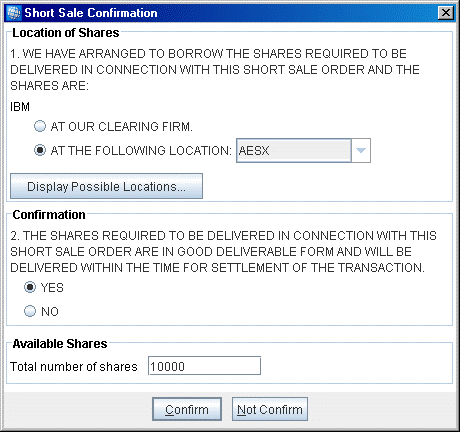Close the Short Sale Confirmation dialog
This screenshot has width=460, height=432.
point(445,13)
